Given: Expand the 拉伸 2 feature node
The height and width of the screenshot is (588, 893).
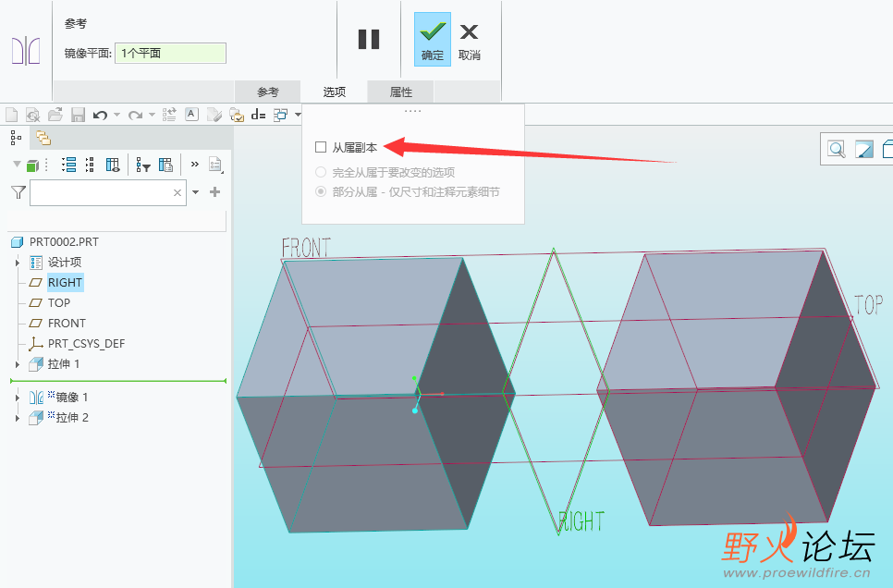Looking at the screenshot, I should pos(17,418).
